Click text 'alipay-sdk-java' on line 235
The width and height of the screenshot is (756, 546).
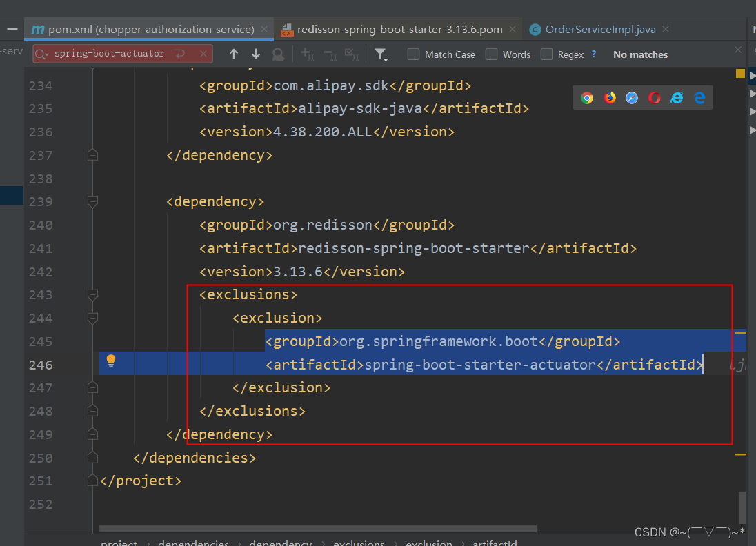360,108
